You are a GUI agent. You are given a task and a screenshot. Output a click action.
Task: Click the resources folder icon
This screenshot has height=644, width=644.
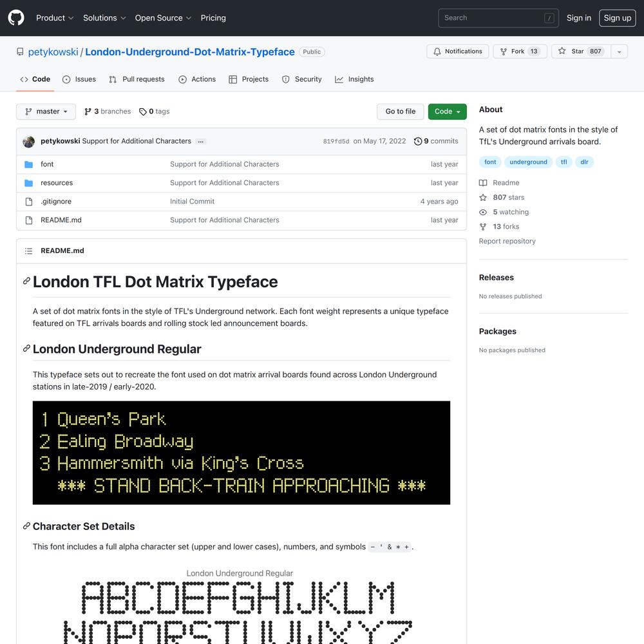(x=29, y=183)
